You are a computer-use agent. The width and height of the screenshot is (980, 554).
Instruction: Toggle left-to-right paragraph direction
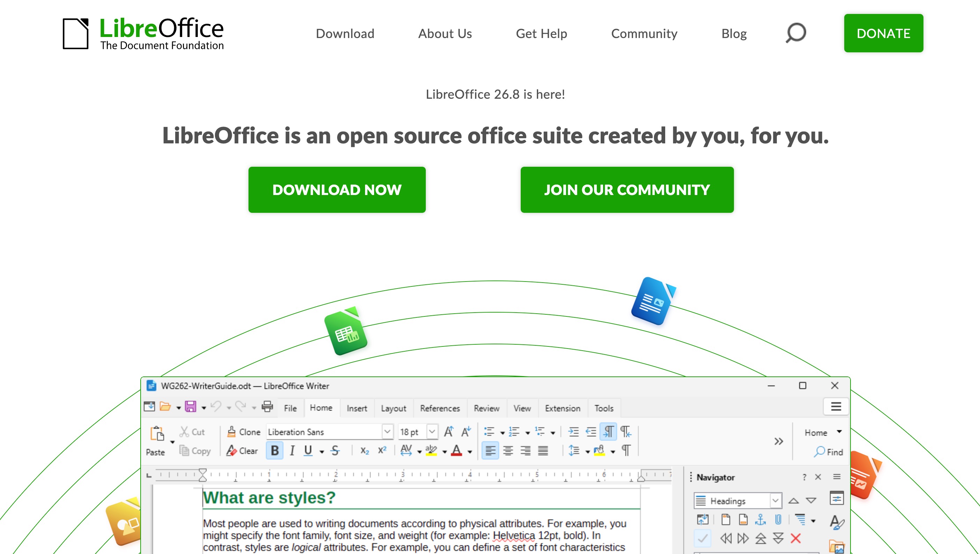tap(608, 432)
